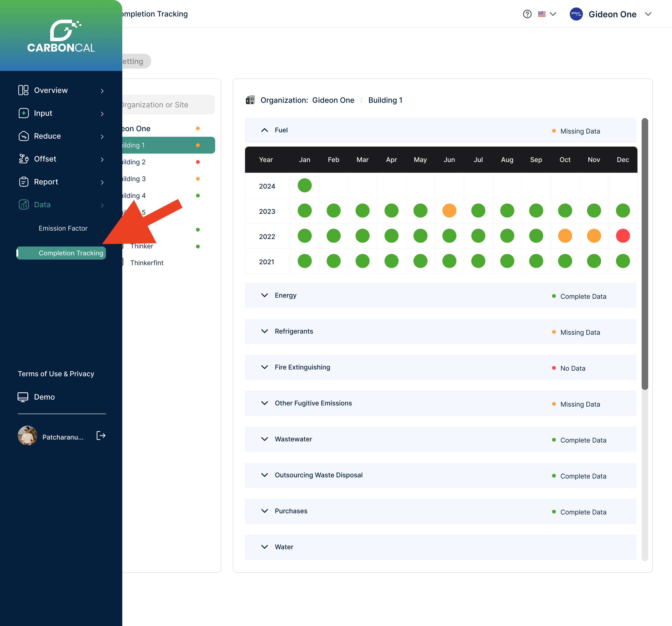Click the Input plus icon
Screen dimensions: 672x626
click(x=23, y=113)
